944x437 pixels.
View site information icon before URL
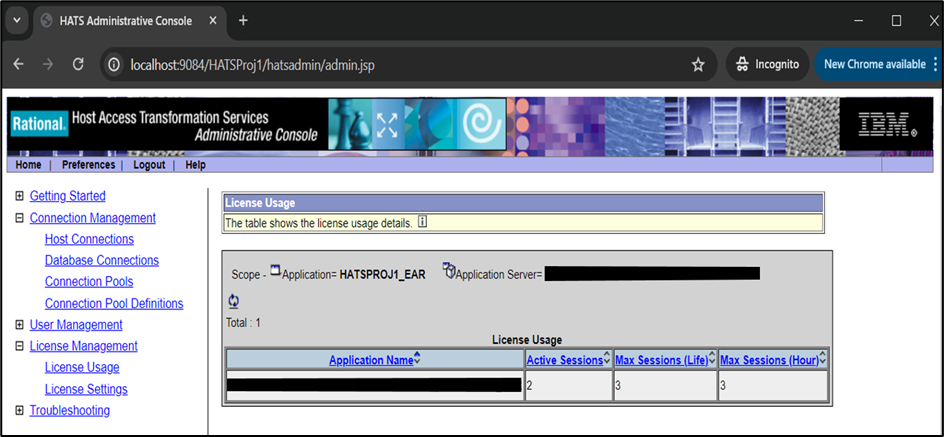113,64
